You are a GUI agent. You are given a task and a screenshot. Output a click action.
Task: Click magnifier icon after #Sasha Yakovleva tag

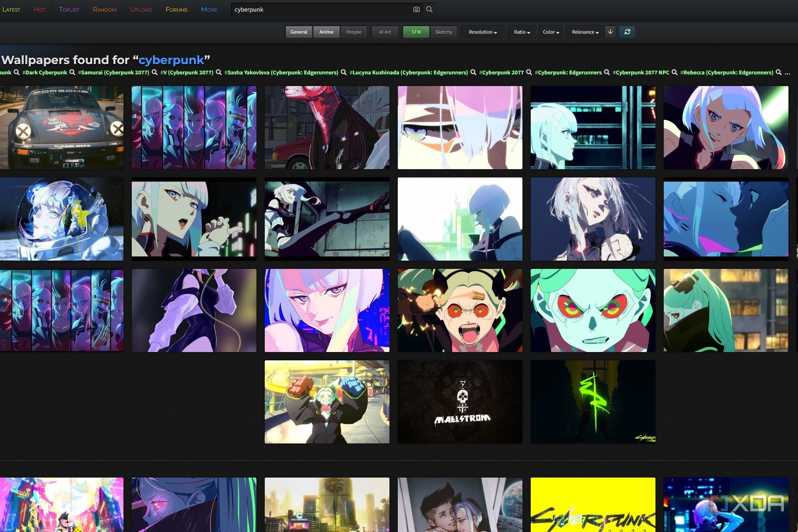click(344, 72)
